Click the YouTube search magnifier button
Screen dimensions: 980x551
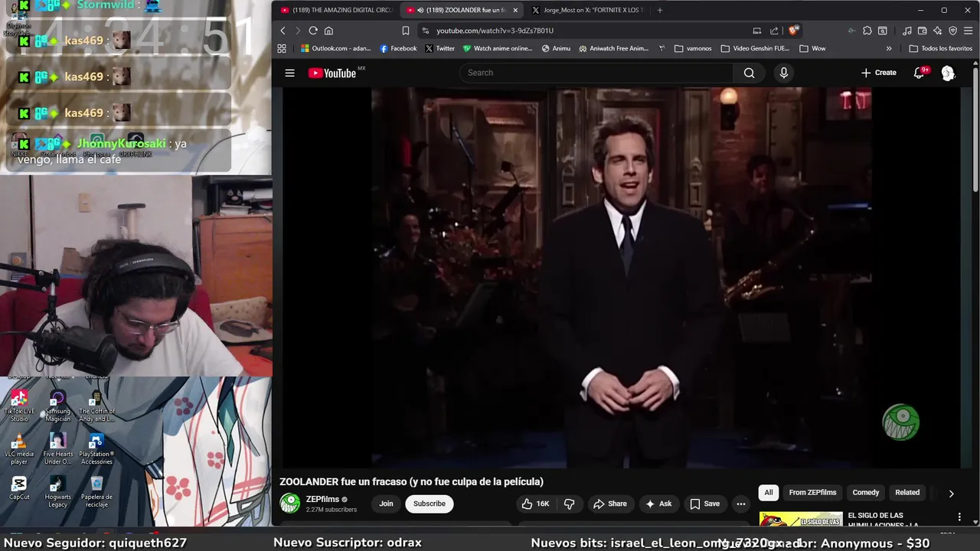749,73
